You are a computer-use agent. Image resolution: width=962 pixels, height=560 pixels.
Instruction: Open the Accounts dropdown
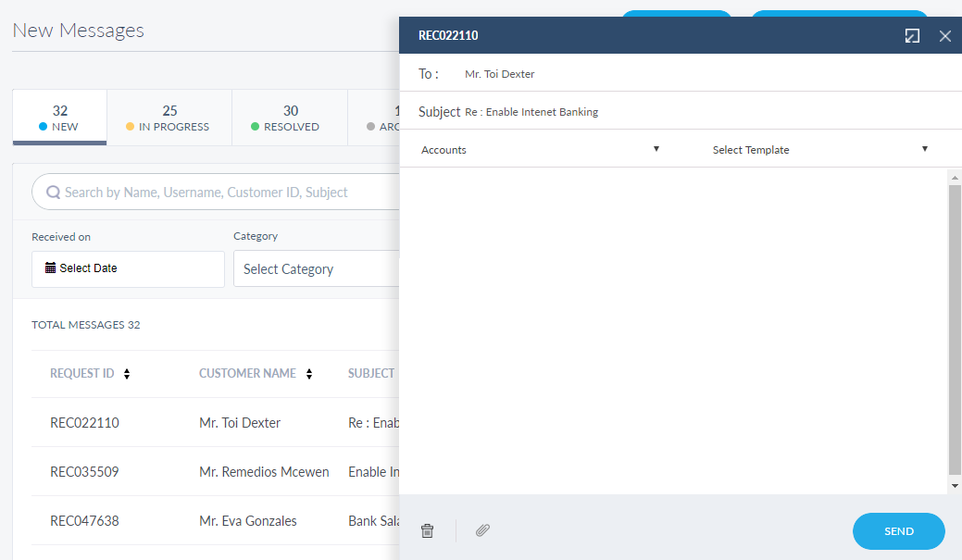pos(540,149)
